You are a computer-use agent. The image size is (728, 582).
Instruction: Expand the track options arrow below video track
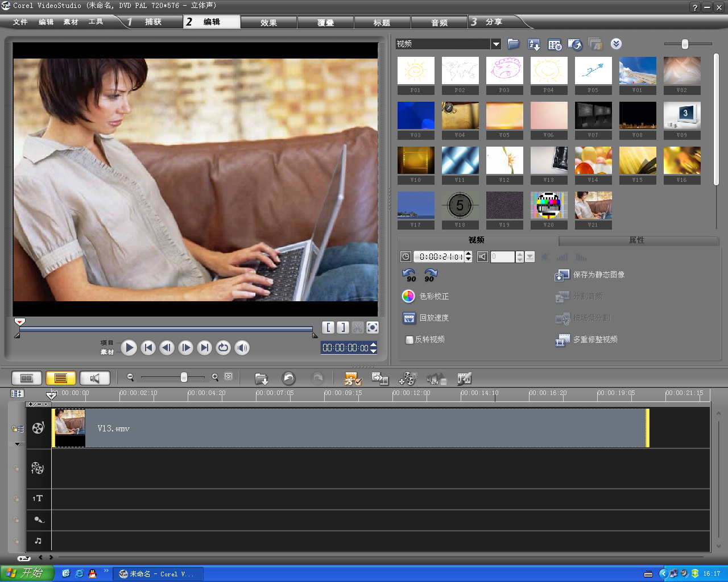[17, 444]
